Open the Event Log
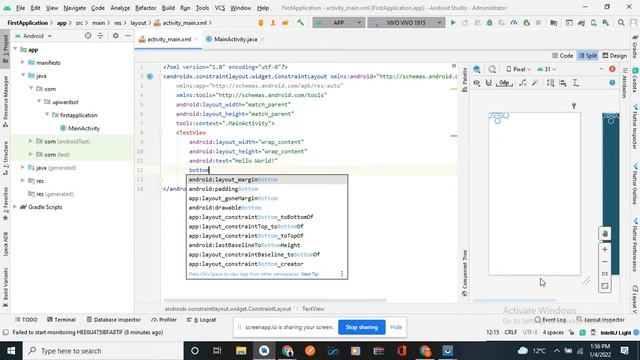The height and width of the screenshot is (360, 640). tap(550, 320)
